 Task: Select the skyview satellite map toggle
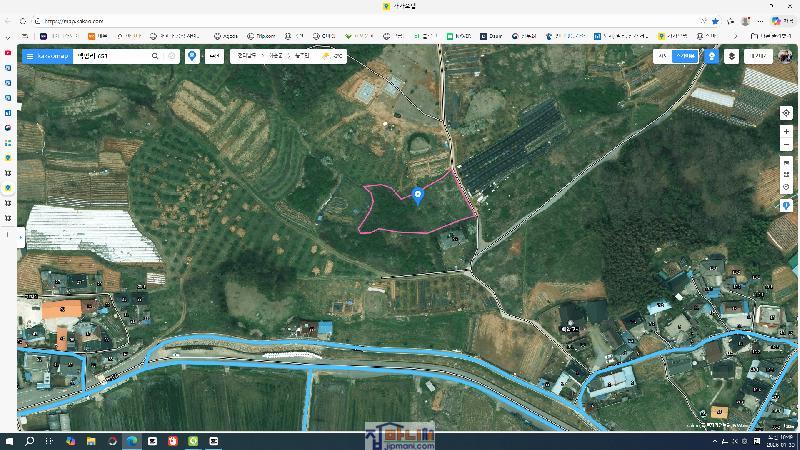point(684,57)
